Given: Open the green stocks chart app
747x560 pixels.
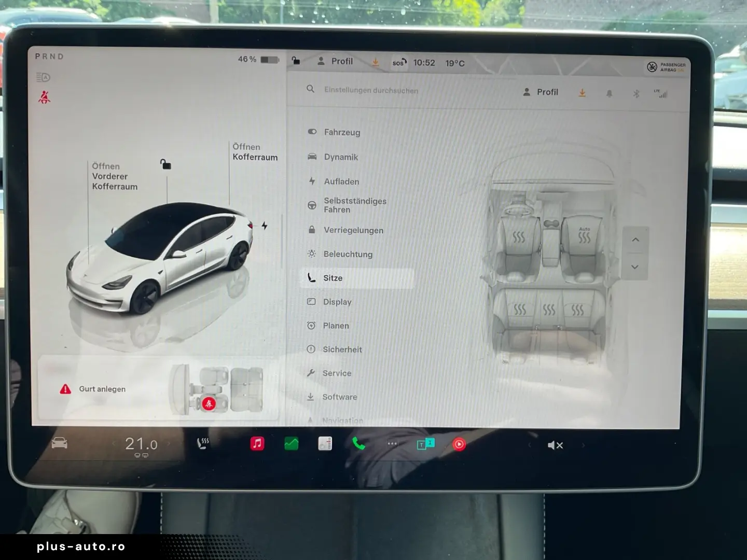Looking at the screenshot, I should point(292,443).
